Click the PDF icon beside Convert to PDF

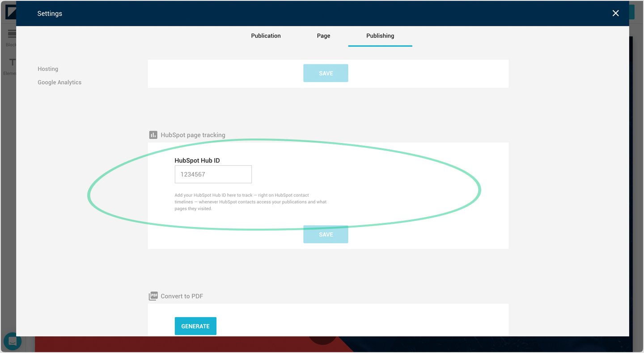tap(153, 296)
